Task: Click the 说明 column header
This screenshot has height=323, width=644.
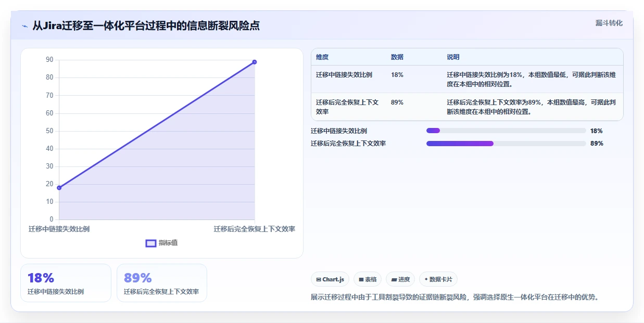Action: pyautogui.click(x=453, y=57)
